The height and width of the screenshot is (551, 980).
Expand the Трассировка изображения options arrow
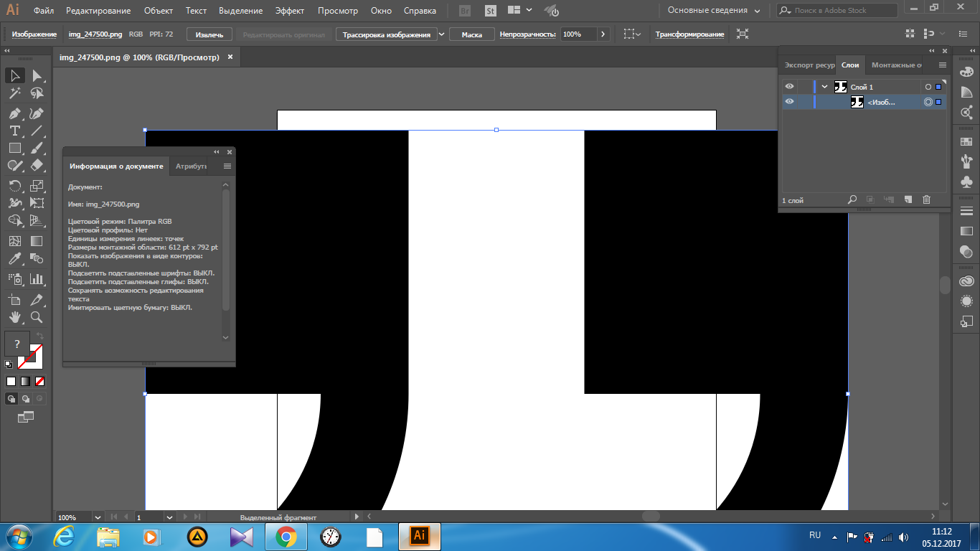pyautogui.click(x=441, y=34)
